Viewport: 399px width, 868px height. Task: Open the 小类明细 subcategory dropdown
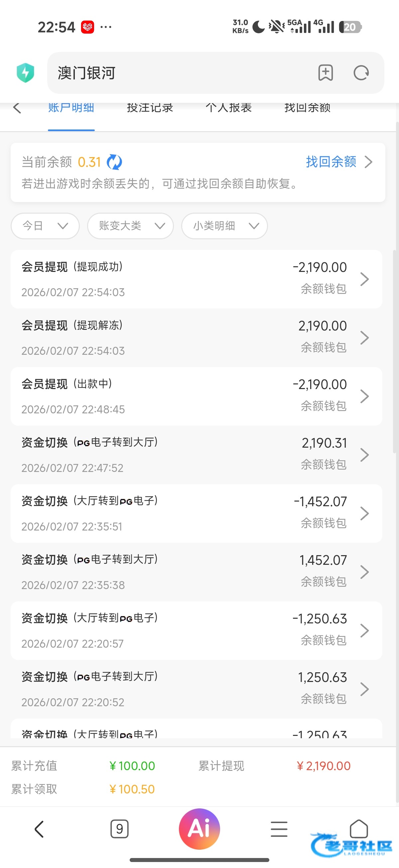coord(224,226)
